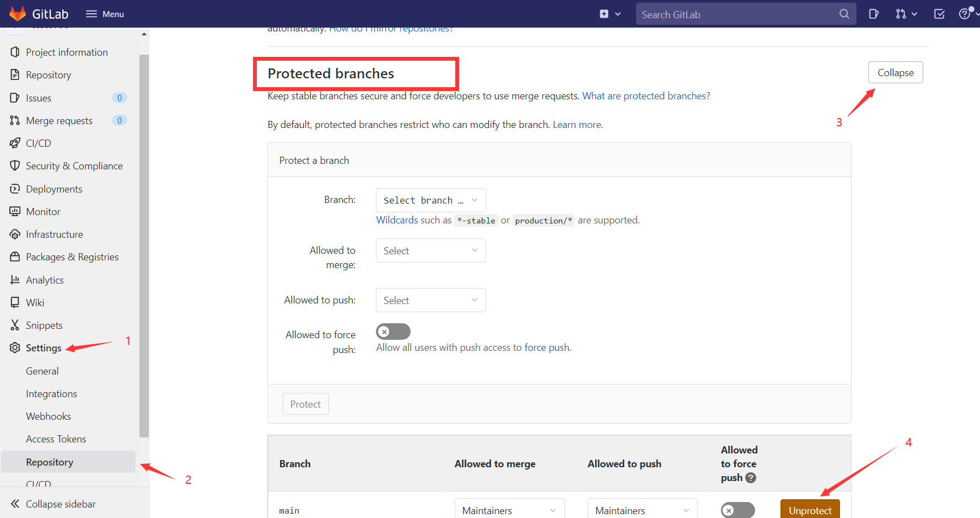Toggle force push for main branch
The height and width of the screenshot is (518, 980).
pos(737,510)
